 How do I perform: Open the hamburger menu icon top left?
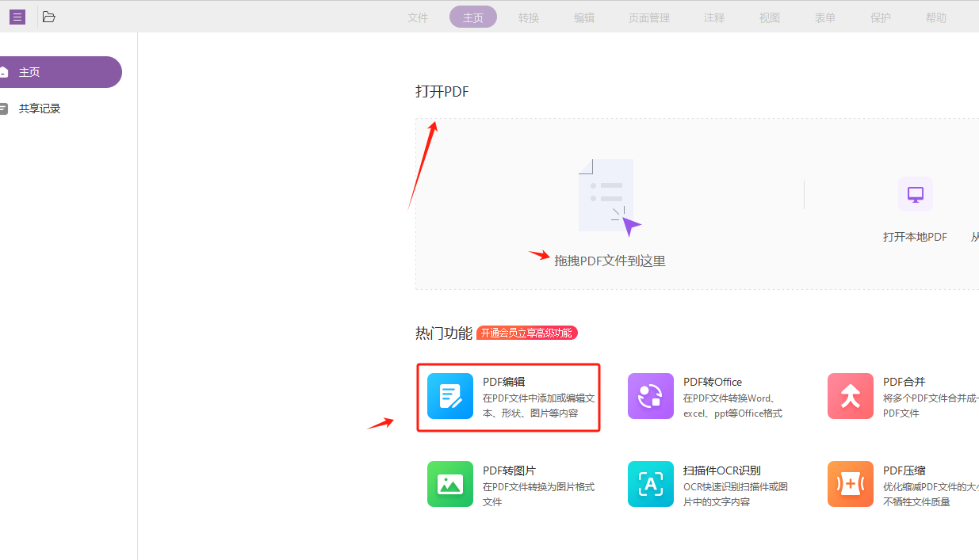pos(17,17)
